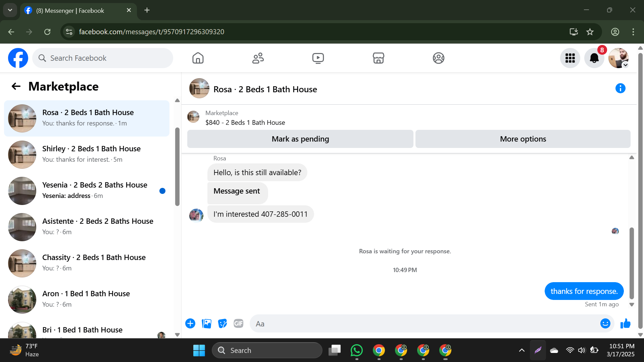
Task: Click listing thumbnail beside Marketplace label
Action: (193, 117)
